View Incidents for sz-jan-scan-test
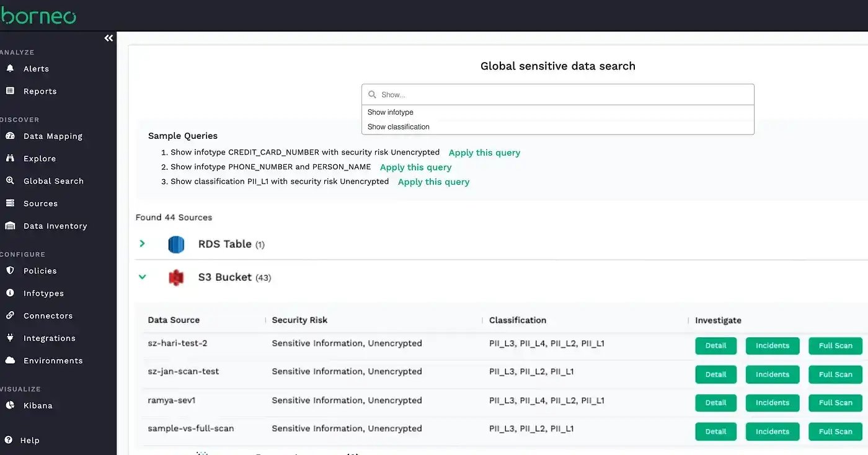 pos(773,374)
